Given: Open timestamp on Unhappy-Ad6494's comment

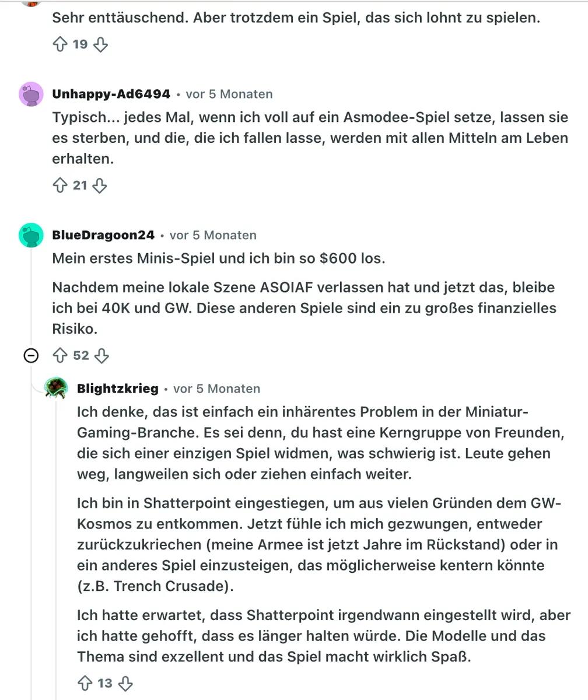Looking at the screenshot, I should coord(229,94).
